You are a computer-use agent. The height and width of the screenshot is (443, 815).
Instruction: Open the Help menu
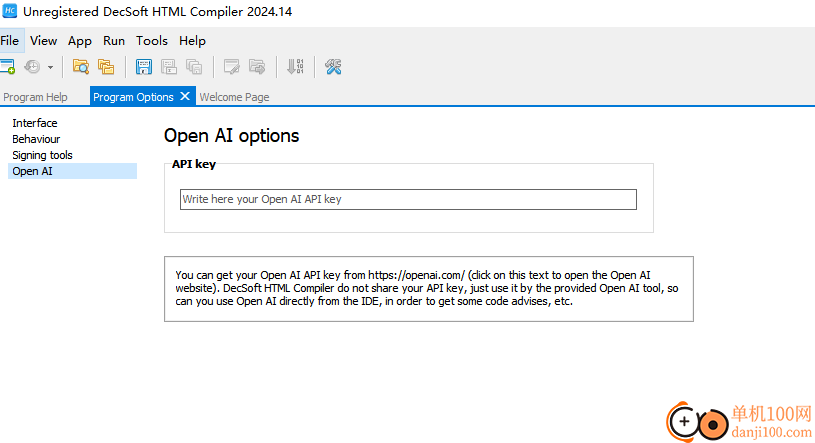coord(192,41)
